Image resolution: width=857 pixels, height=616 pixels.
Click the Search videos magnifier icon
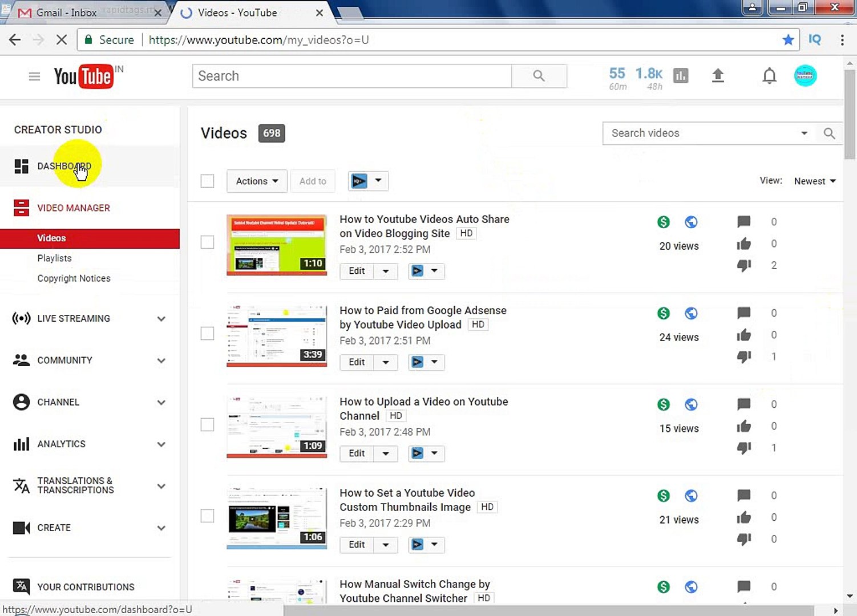(x=830, y=133)
